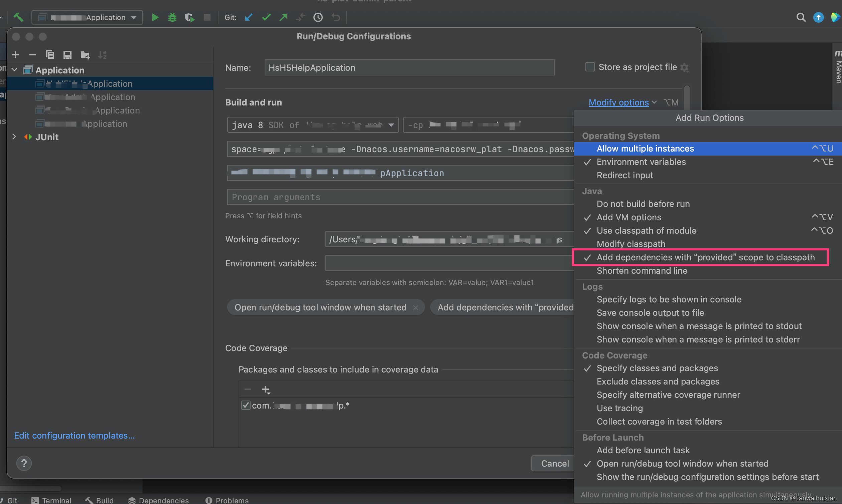Toggle Add VM options in the menu
Screen dimensions: 842x504
[629, 217]
